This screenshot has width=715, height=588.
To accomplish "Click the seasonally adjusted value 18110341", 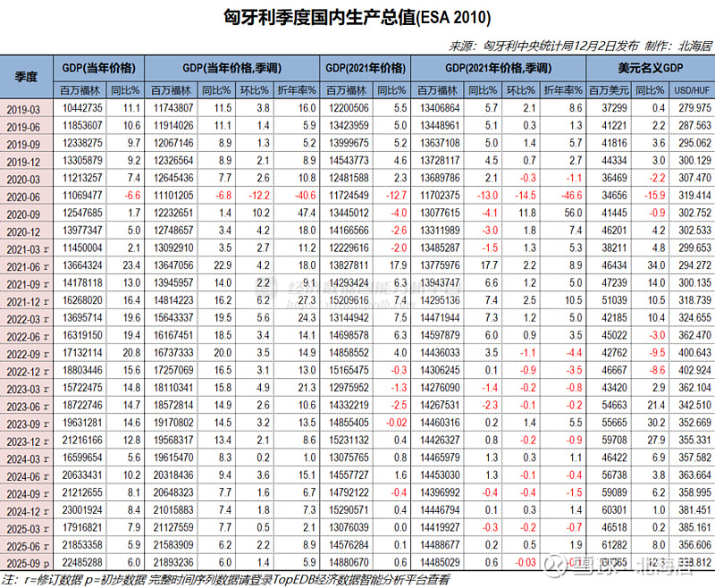I will [173, 388].
